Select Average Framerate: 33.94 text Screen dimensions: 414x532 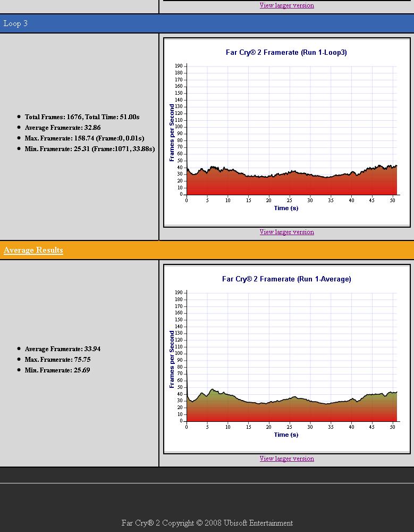[x=63, y=349]
